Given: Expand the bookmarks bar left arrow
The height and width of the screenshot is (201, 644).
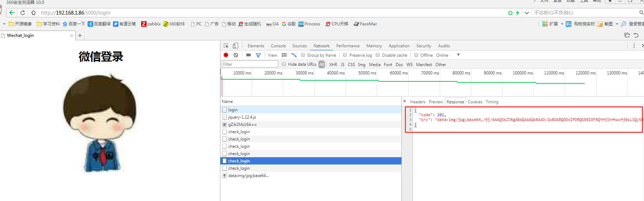Looking at the screenshot, I should 4,24.
